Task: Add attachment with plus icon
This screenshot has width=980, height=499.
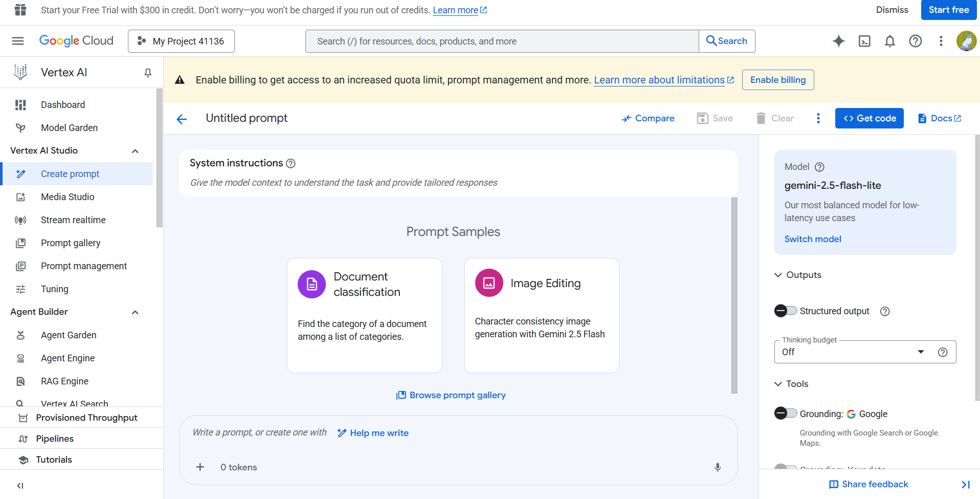Action: tap(200, 467)
